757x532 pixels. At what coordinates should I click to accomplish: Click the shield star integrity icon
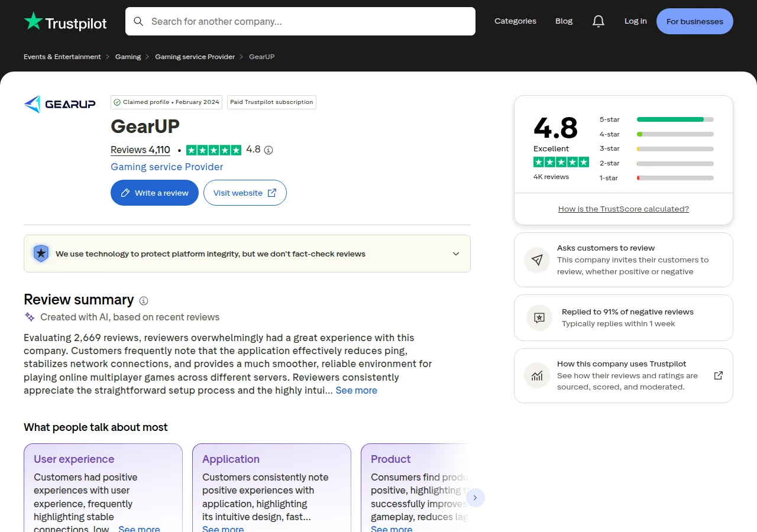[41, 254]
